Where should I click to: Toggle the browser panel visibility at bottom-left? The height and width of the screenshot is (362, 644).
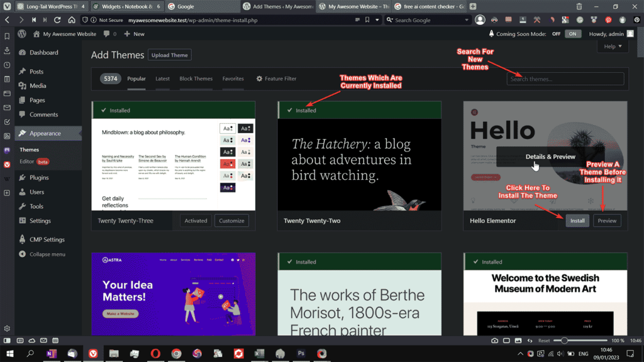(x=7, y=340)
